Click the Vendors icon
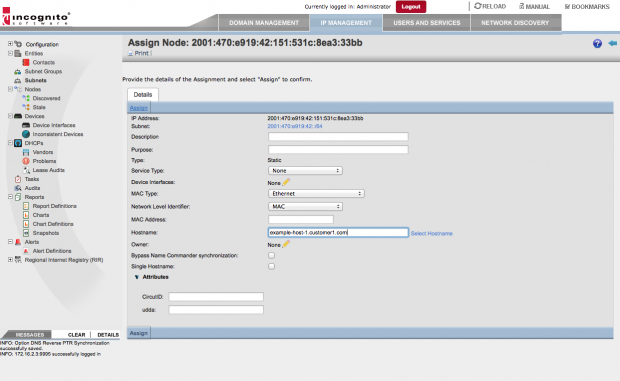Screen dimensions: 620x381 (26, 152)
